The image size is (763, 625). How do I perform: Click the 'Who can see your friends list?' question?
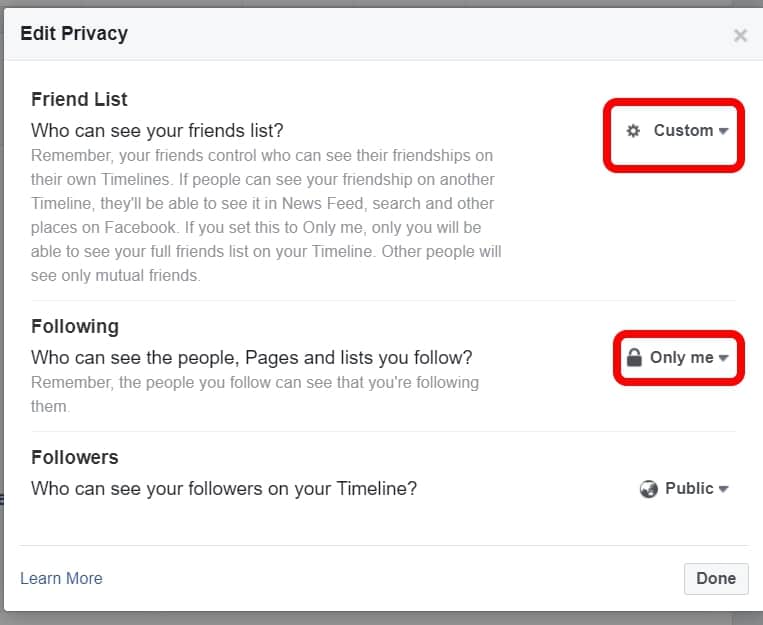[157, 130]
